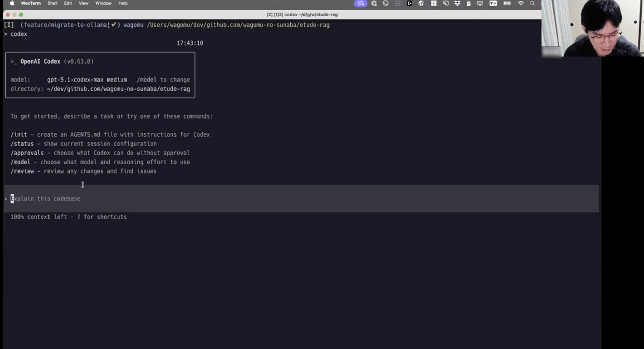This screenshot has height=349, width=644.
Task: Open the Apple menu
Action: click(12, 3)
